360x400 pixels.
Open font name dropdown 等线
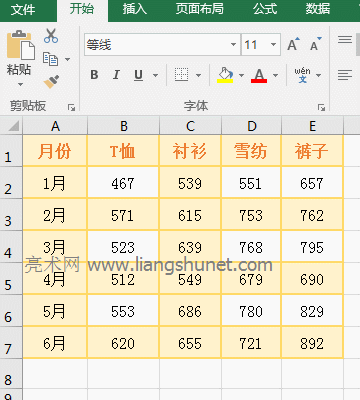(233, 44)
